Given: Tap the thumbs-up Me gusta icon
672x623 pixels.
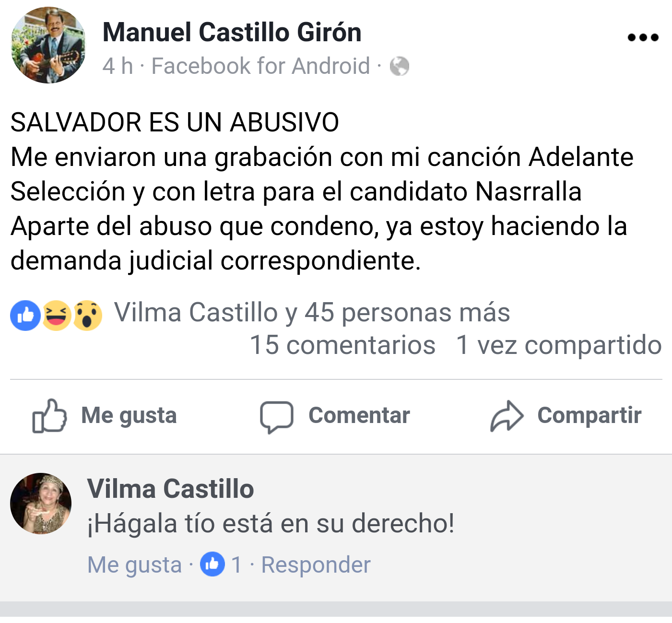Looking at the screenshot, I should tap(49, 415).
